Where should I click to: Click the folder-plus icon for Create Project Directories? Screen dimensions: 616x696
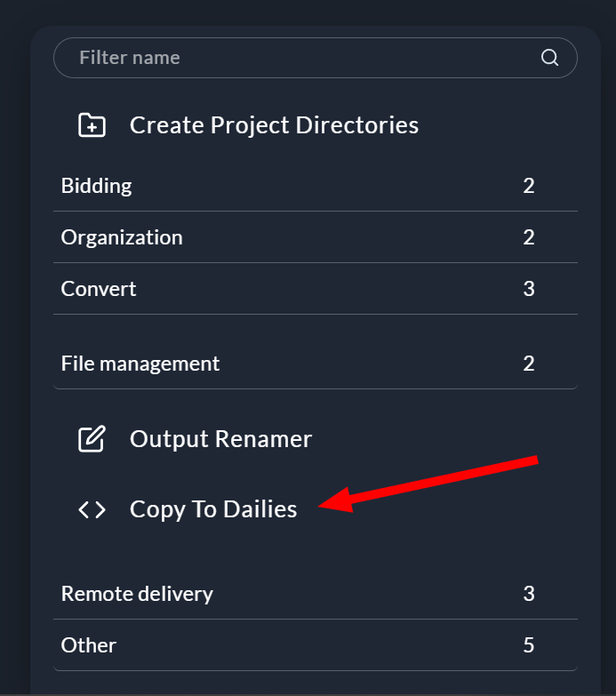pos(92,125)
